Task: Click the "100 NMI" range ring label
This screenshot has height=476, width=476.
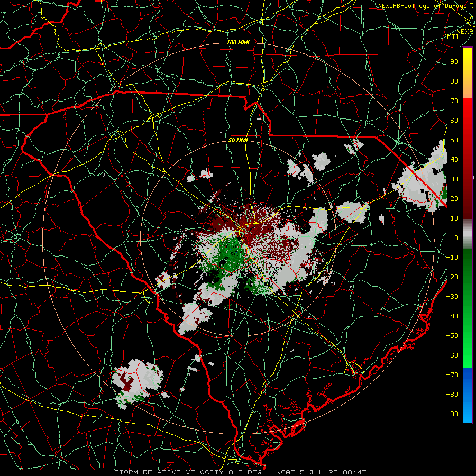Action: 238,42
